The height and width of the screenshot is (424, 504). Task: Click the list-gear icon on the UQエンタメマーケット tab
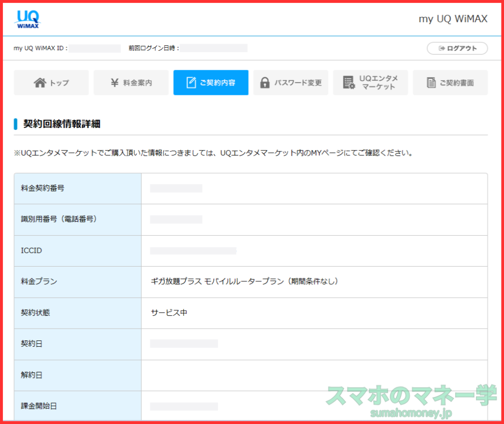pyautogui.click(x=349, y=83)
